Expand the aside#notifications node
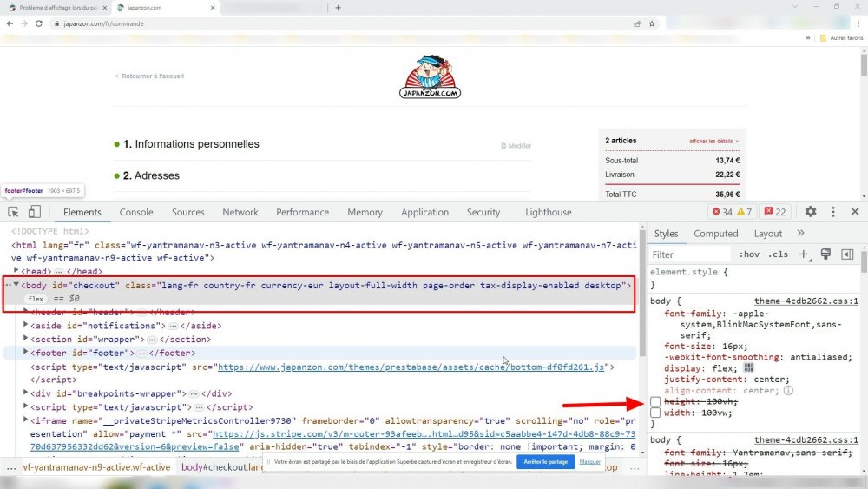Image resolution: width=868 pixels, height=489 pixels. 25,325
